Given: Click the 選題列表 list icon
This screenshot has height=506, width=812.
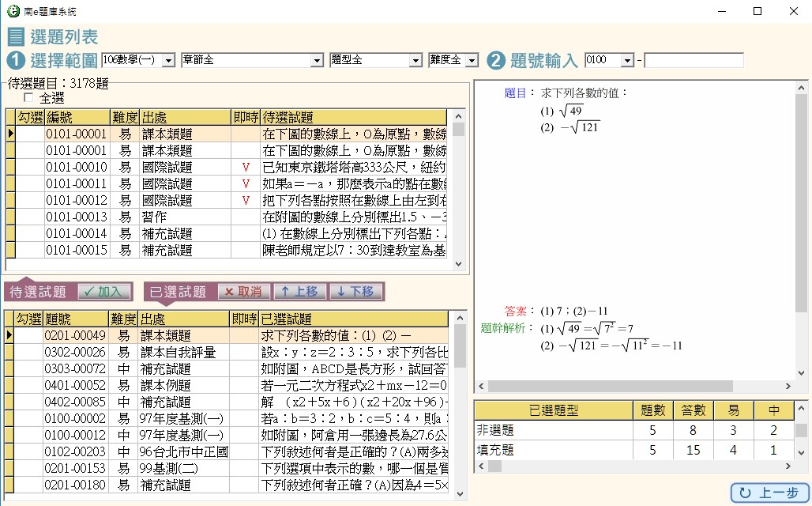Looking at the screenshot, I should (16, 36).
